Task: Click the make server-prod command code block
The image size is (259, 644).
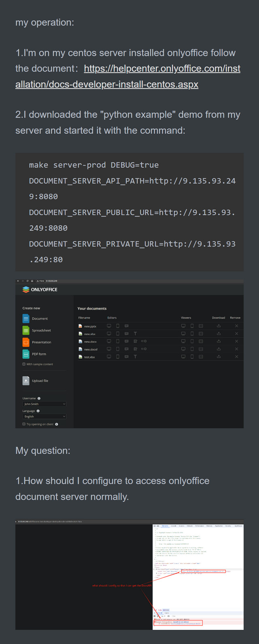Action: point(129,212)
